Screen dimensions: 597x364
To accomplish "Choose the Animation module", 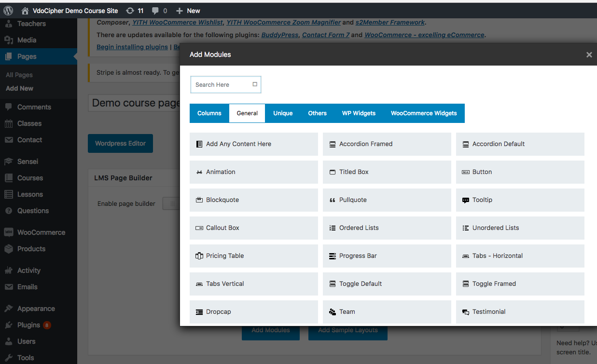I will click(254, 172).
